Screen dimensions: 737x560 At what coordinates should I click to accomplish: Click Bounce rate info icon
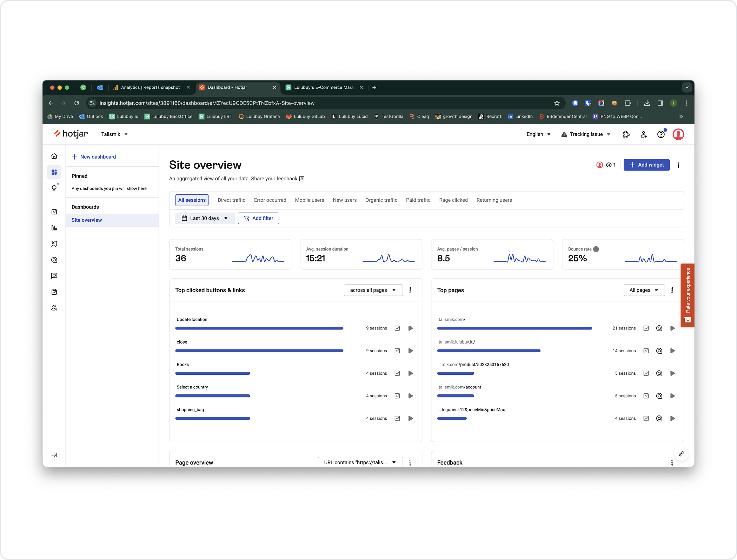click(596, 249)
